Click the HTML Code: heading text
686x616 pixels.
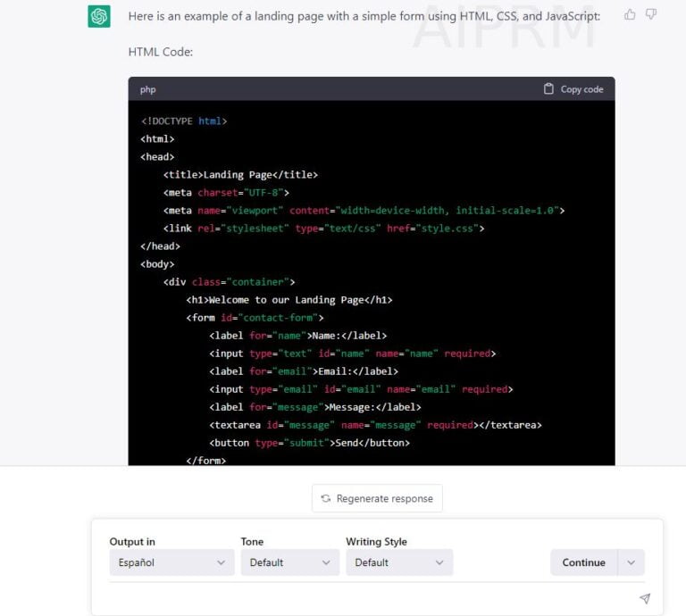[160, 52]
